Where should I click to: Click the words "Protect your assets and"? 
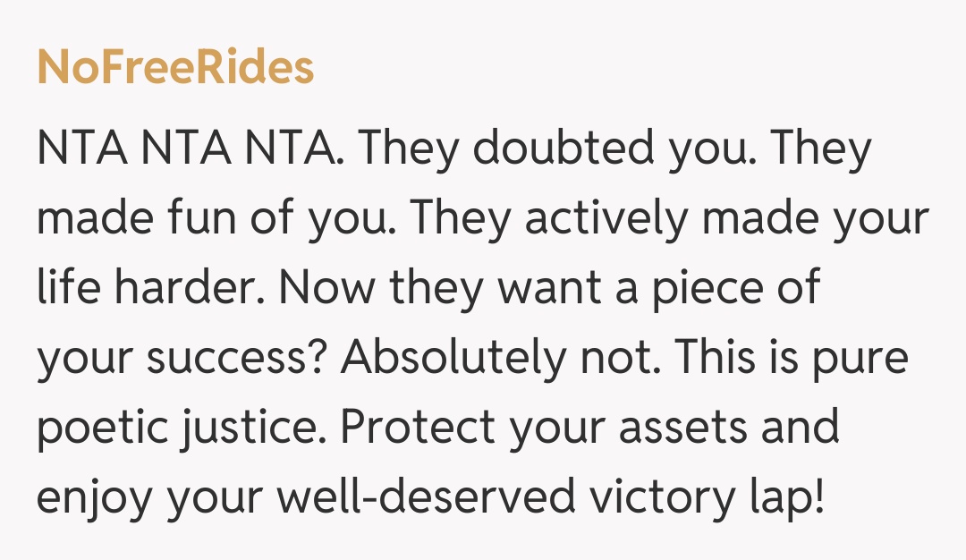click(590, 428)
